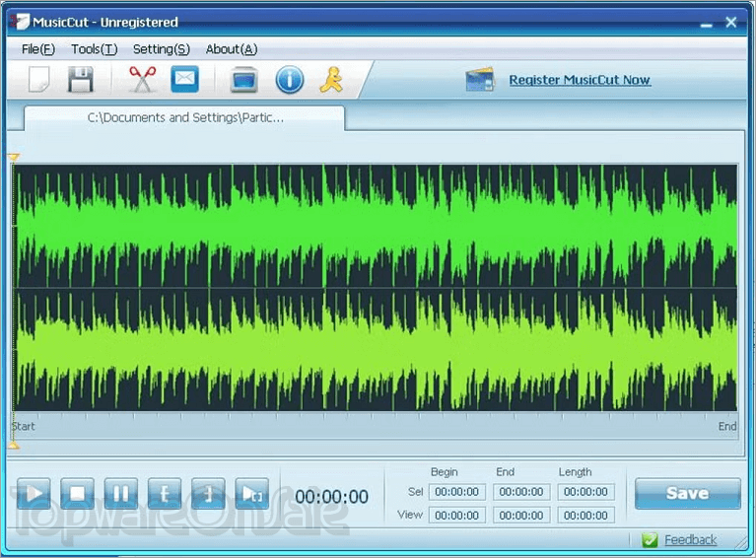Click the lower channel waveform
Screen dimensions: 756x558
click(x=376, y=350)
